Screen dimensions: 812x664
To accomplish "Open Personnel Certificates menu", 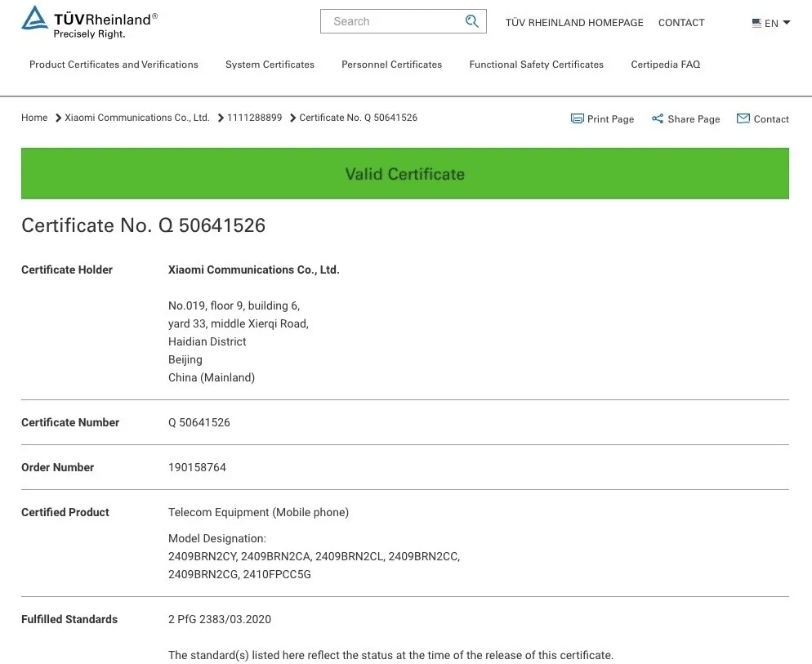I will click(x=391, y=65).
